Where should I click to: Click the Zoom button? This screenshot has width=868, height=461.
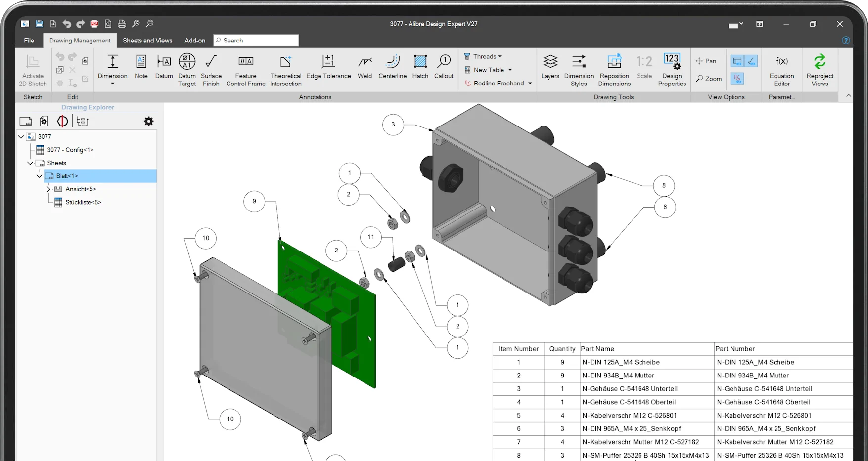pos(709,79)
